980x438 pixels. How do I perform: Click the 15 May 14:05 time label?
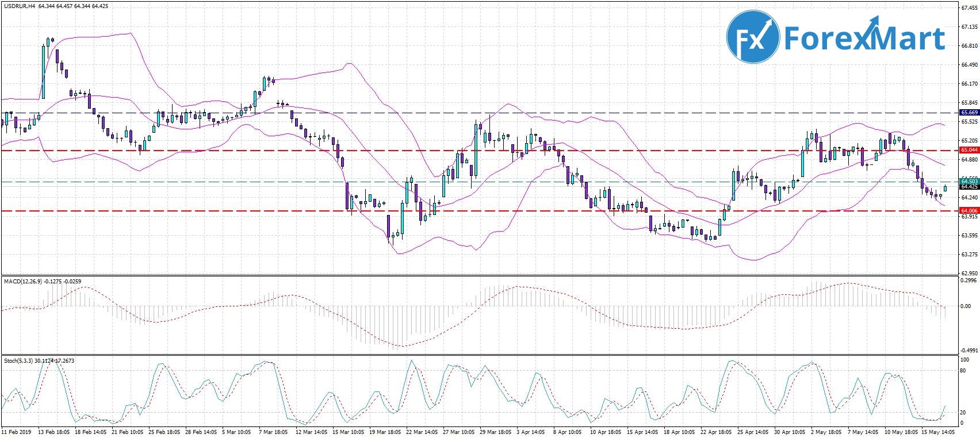938,431
